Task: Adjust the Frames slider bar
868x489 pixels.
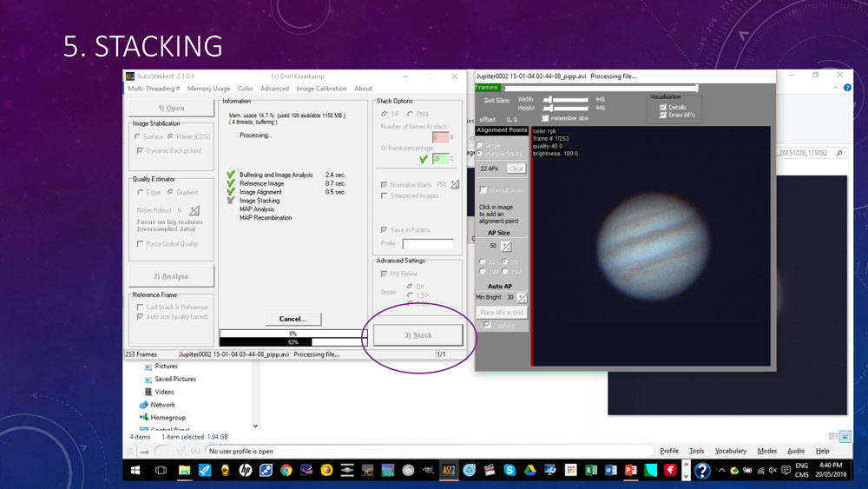Action: tap(601, 88)
